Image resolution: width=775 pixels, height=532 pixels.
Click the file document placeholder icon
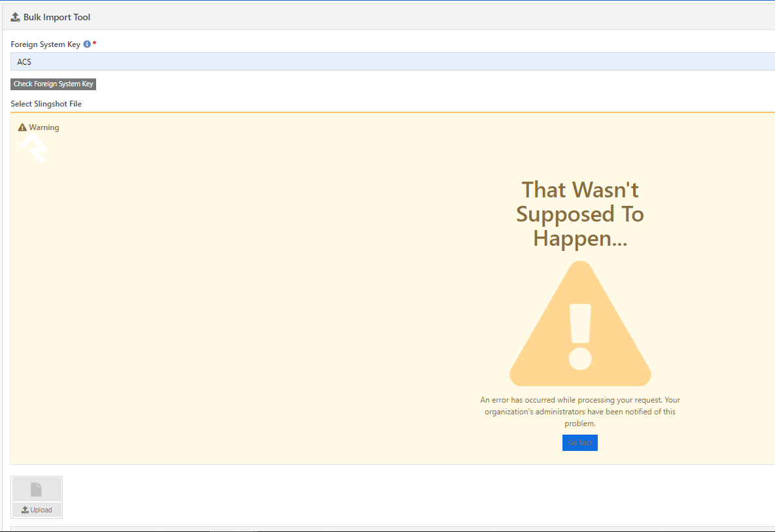pyautogui.click(x=37, y=489)
